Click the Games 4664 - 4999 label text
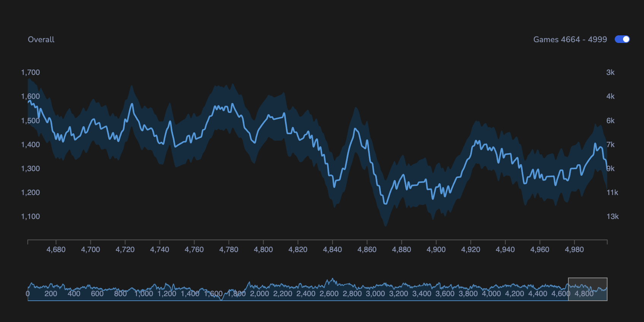The width and height of the screenshot is (644, 322). [570, 40]
